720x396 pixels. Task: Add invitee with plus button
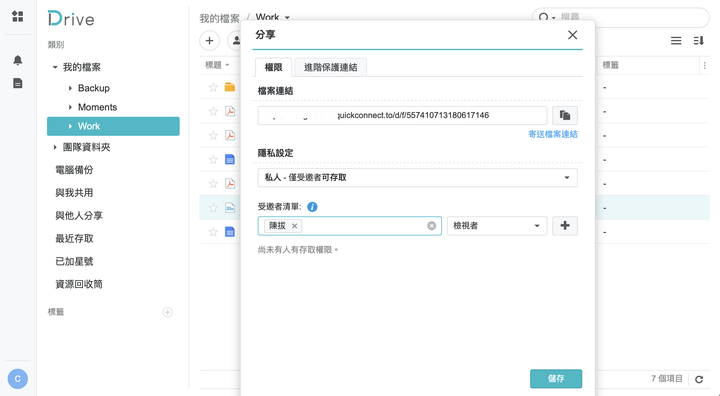tap(565, 226)
